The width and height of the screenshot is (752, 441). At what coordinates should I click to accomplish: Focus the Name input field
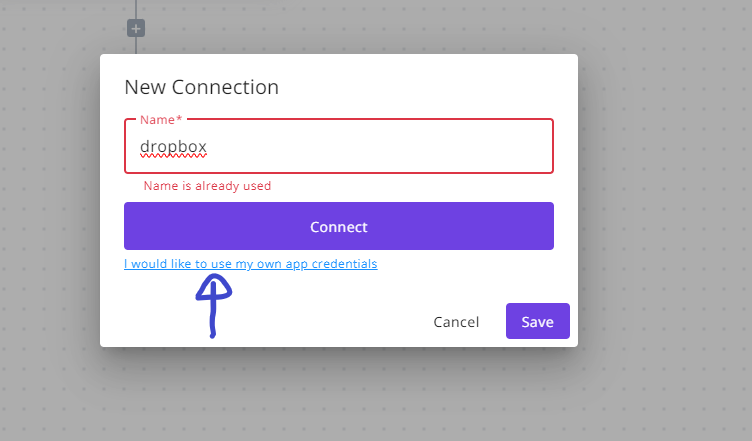[339, 146]
